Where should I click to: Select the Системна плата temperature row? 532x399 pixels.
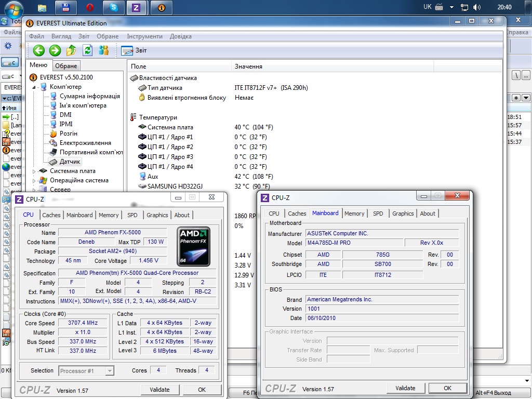205,127
